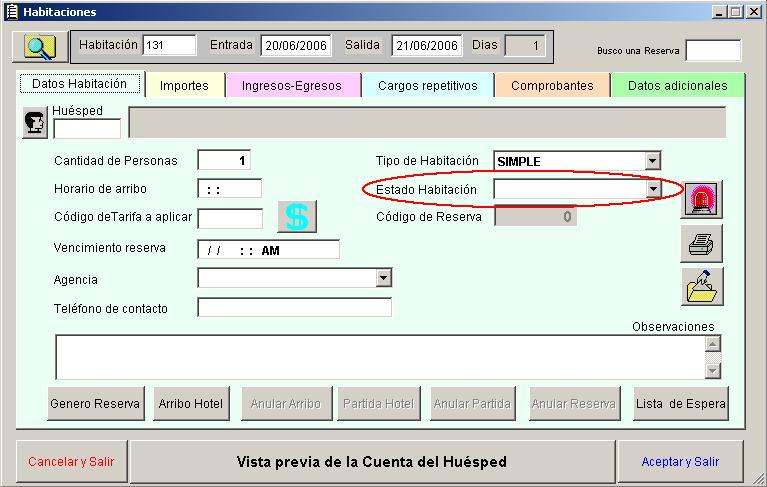The height and width of the screenshot is (487, 767).
Task: Click the printer icon
Action: pos(701,243)
